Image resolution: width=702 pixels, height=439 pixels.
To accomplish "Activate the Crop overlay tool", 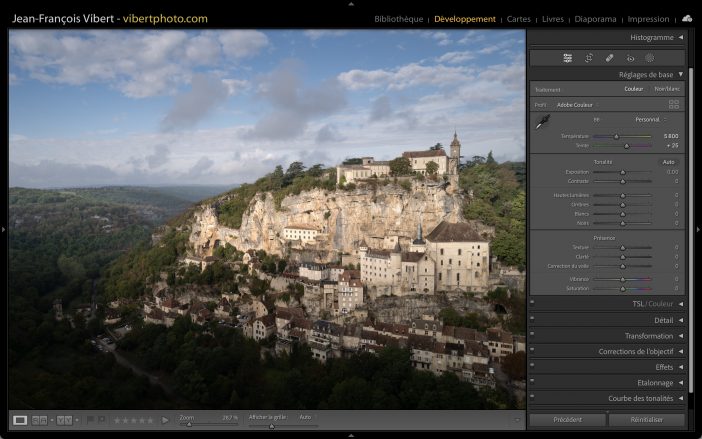I will [x=589, y=58].
